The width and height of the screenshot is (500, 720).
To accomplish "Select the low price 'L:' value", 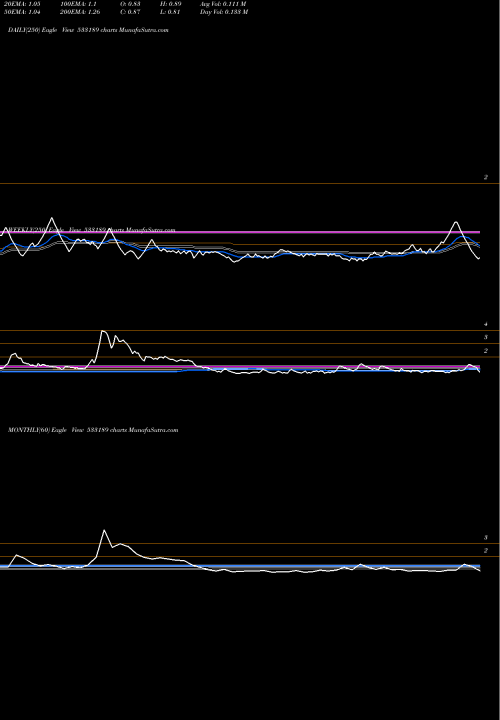I will click(x=170, y=12).
